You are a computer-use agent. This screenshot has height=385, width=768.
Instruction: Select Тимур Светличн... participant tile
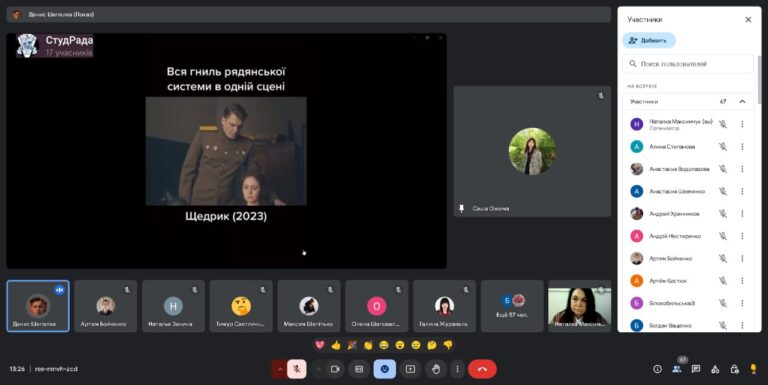pyautogui.click(x=241, y=306)
